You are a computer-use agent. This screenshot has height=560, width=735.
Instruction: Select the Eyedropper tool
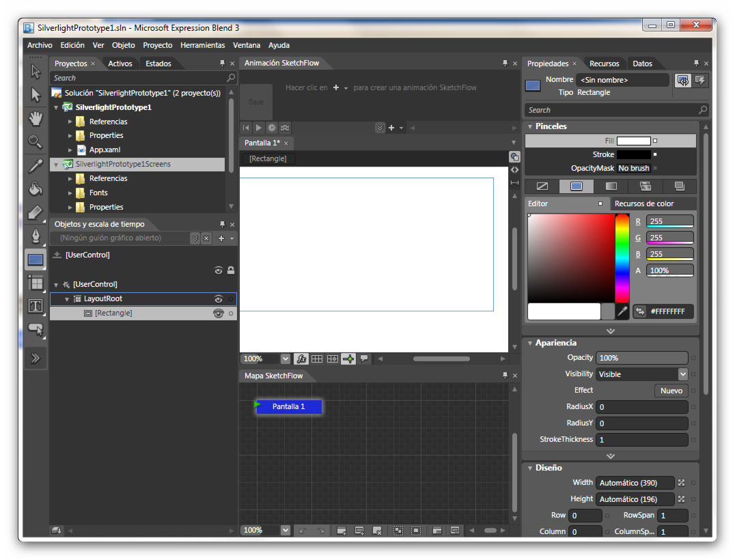(x=36, y=165)
